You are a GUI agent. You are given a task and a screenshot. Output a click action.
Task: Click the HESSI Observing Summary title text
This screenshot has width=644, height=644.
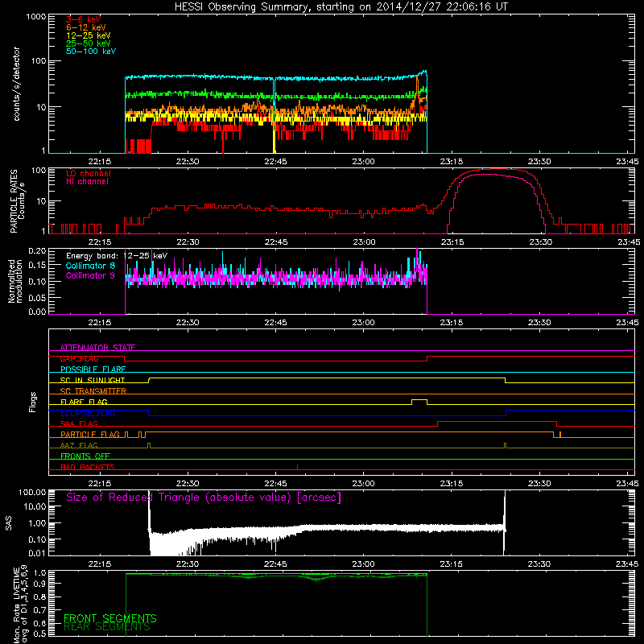pyautogui.click(x=341, y=6)
